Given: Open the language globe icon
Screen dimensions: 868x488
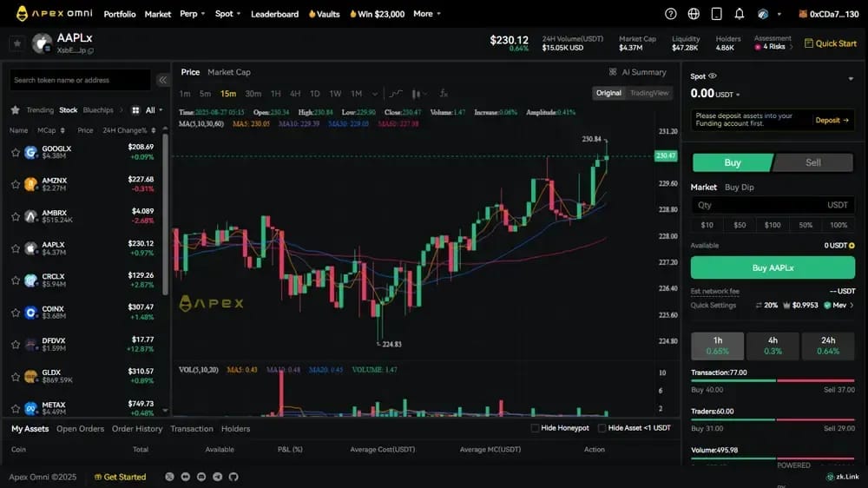Looking at the screenshot, I should click(x=694, y=14).
